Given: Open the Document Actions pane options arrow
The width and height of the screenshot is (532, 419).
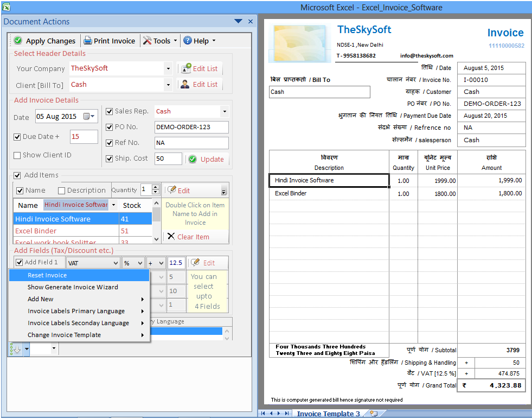Looking at the screenshot, I should [239, 21].
